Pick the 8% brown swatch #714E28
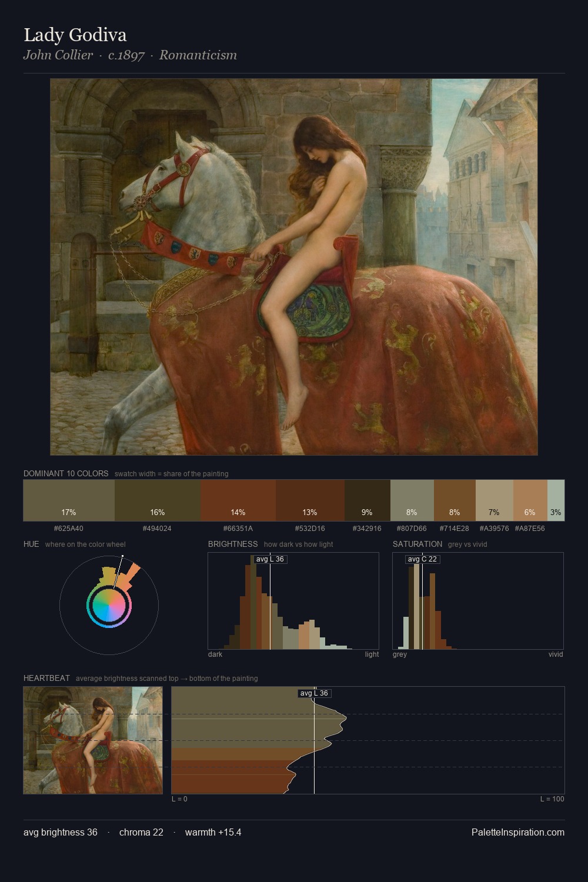This screenshot has width=588, height=882. [x=455, y=500]
